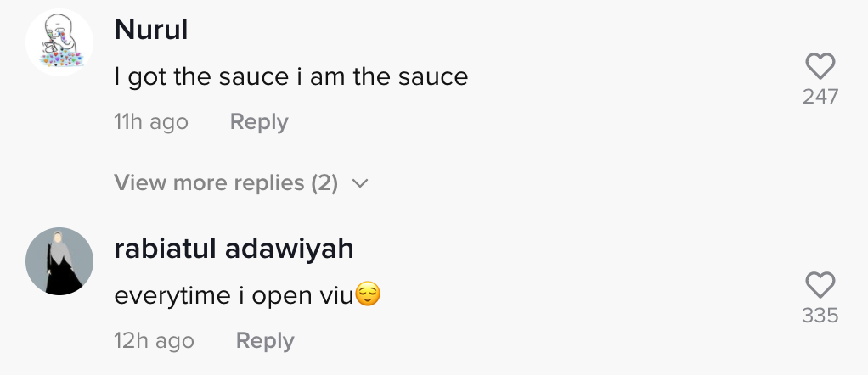This screenshot has width=868, height=375.
Task: Click the 12h ago timestamp
Action: [154, 341]
